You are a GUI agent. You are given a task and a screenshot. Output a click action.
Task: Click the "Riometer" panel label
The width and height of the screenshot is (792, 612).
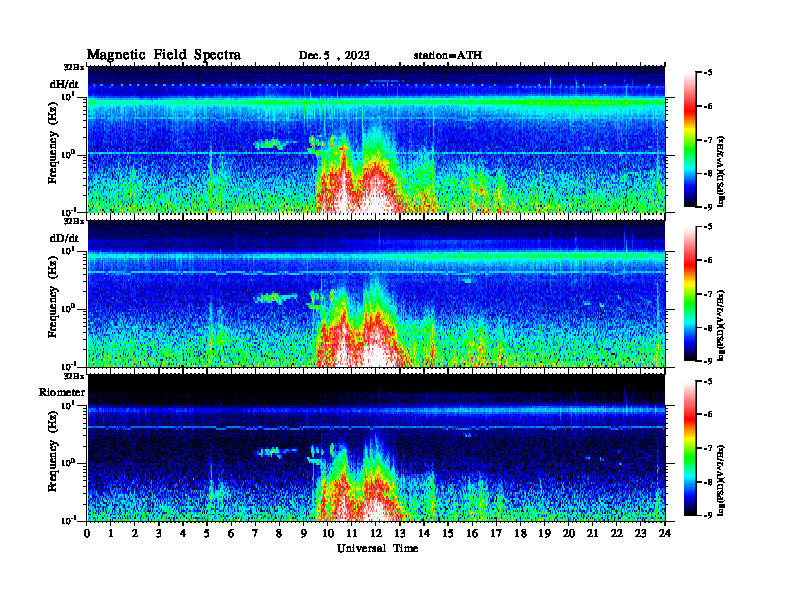click(x=62, y=392)
